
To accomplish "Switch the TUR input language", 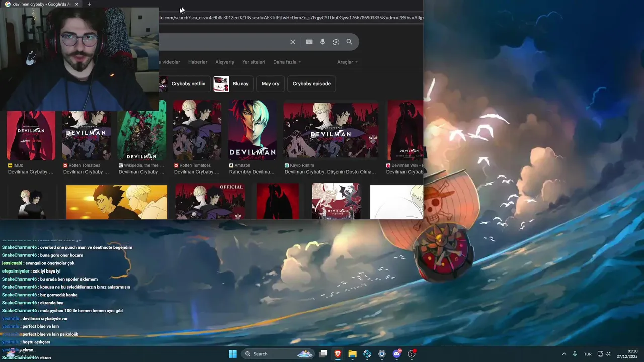I will pyautogui.click(x=588, y=354).
